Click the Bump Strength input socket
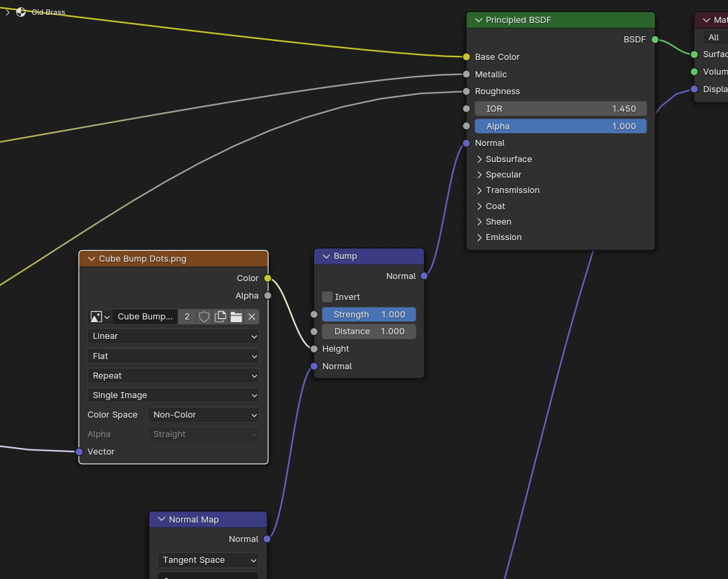728x579 pixels. click(314, 315)
